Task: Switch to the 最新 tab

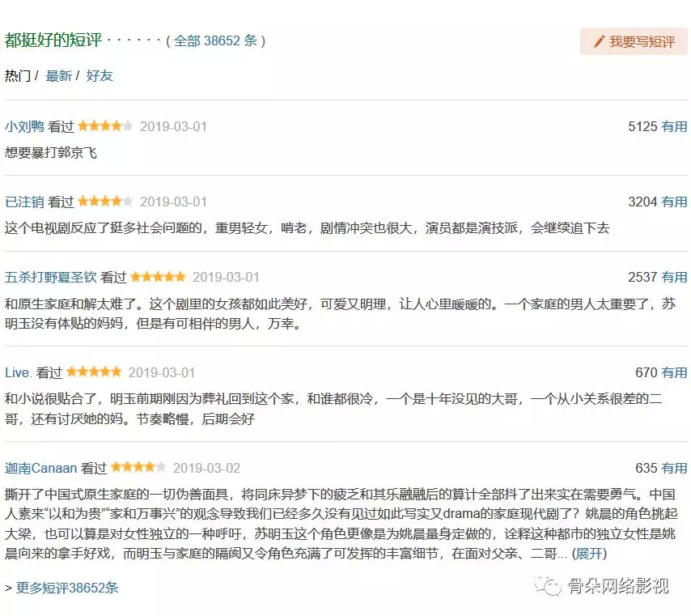Action: [58, 75]
